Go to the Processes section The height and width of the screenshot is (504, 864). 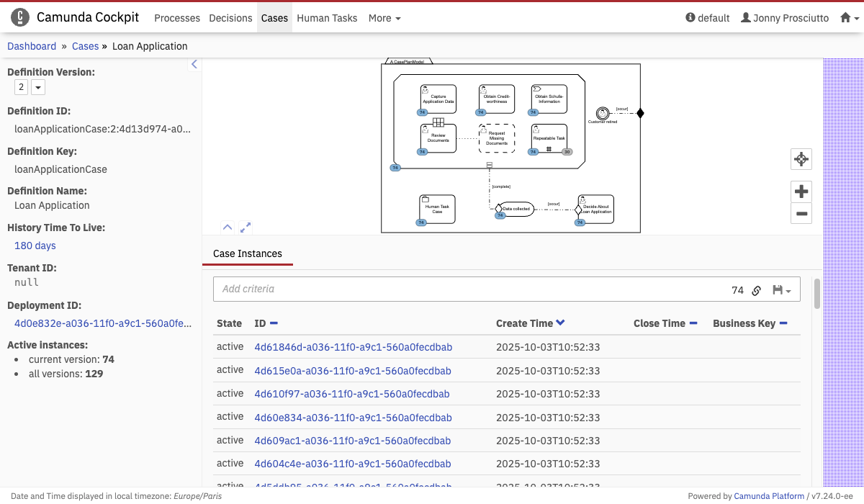[x=177, y=18]
